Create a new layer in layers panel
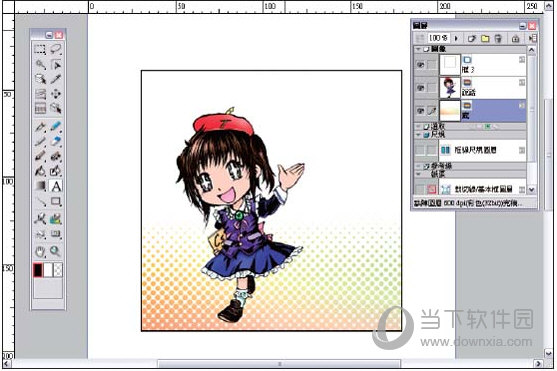This screenshot has width=557, height=371. (x=471, y=38)
